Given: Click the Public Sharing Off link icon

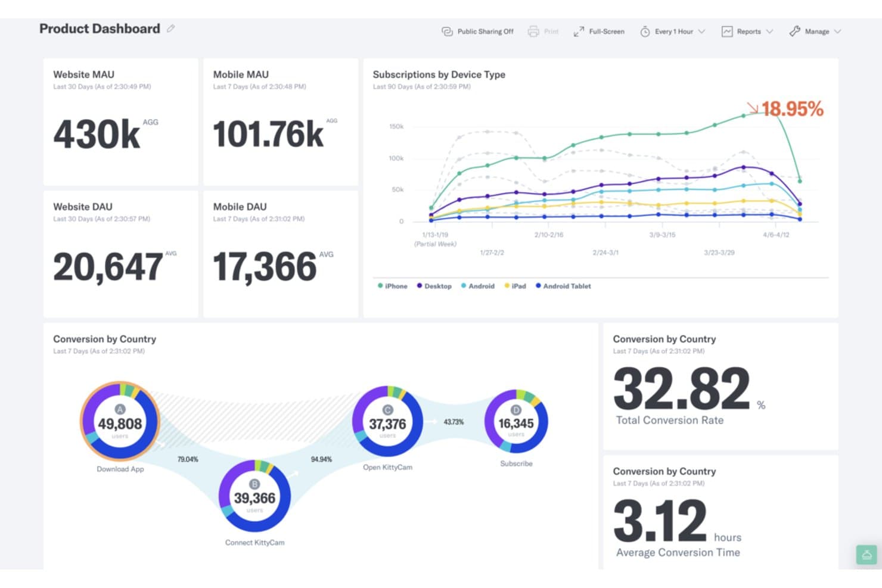Looking at the screenshot, I should tap(447, 32).
